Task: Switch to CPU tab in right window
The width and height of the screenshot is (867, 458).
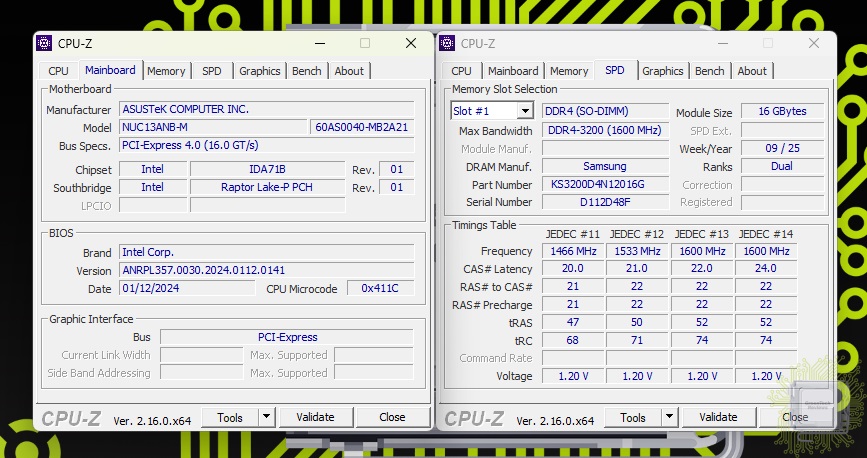Action: coord(461,71)
